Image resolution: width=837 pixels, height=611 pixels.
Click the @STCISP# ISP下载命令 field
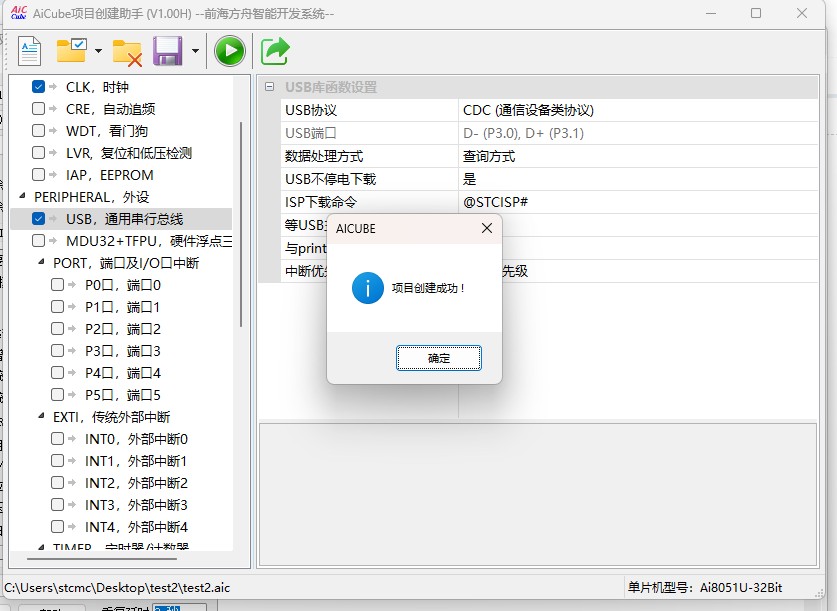pos(638,202)
